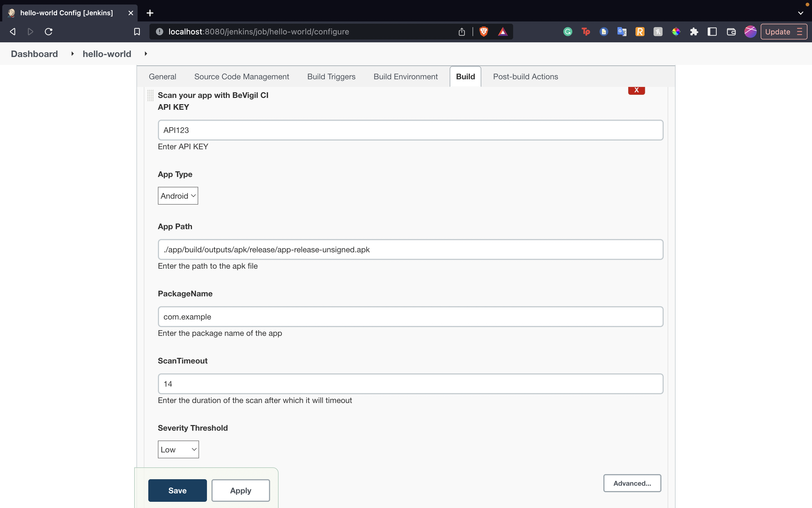
Task: Switch to Post-build Actions tab
Action: pyautogui.click(x=526, y=76)
